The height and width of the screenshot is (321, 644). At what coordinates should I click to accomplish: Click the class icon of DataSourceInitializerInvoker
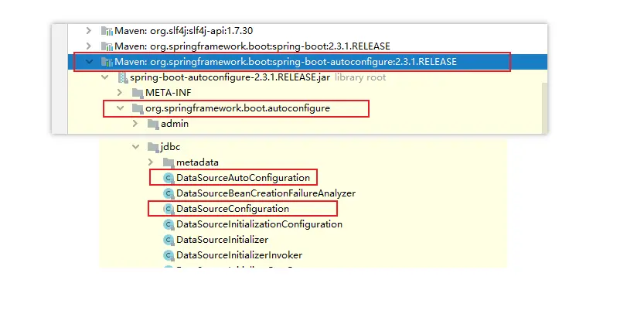click(x=169, y=255)
